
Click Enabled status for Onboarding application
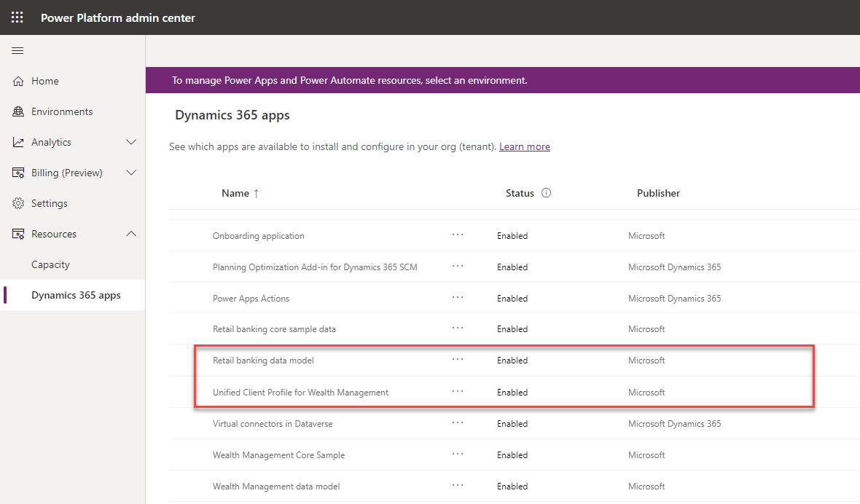[512, 236]
